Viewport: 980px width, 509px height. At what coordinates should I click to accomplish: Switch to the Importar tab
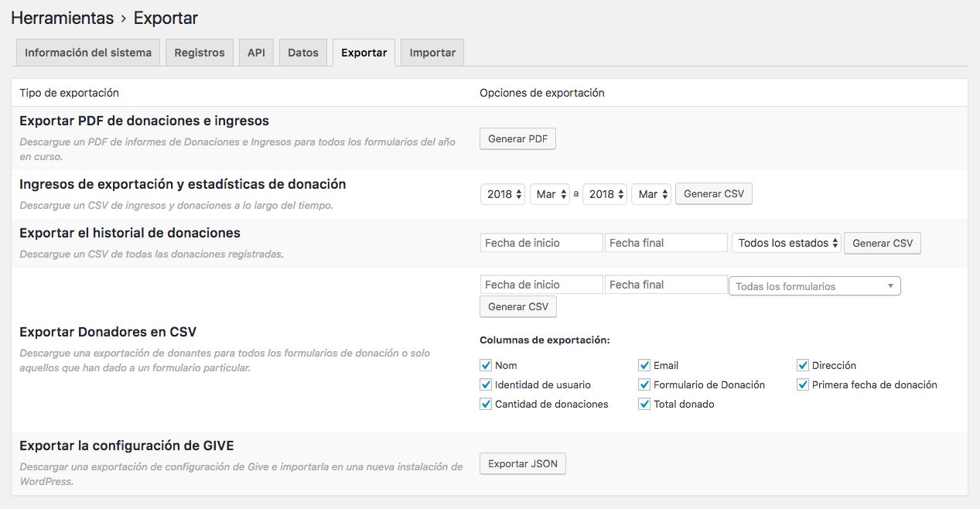[432, 53]
